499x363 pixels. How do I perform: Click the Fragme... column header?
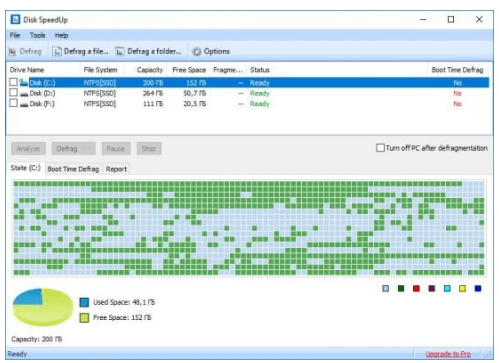click(228, 70)
